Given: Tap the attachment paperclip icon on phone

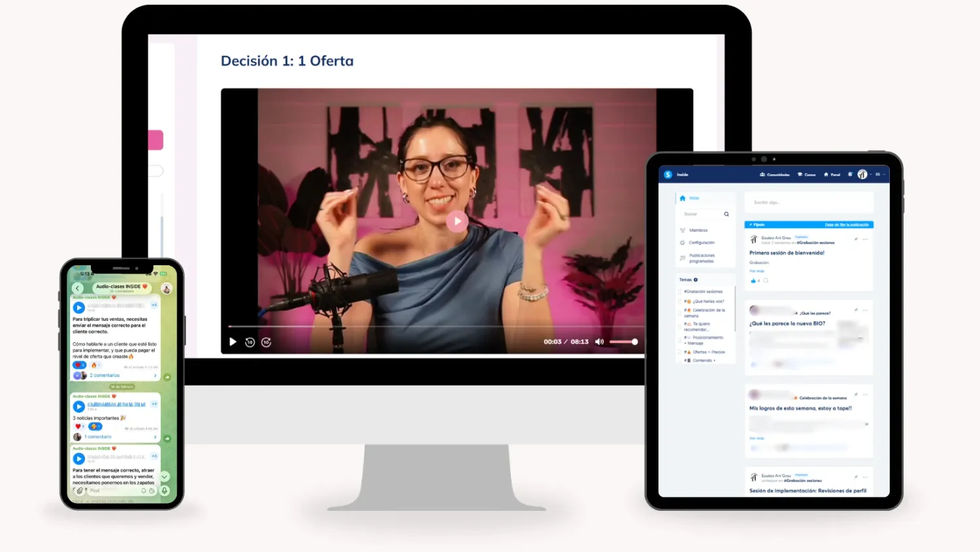Looking at the screenshot, I should (80, 491).
